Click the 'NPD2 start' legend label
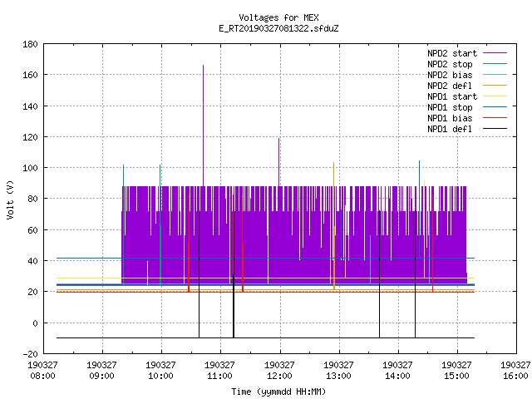Image resolution: width=532 pixels, height=399 pixels. [x=452, y=53]
